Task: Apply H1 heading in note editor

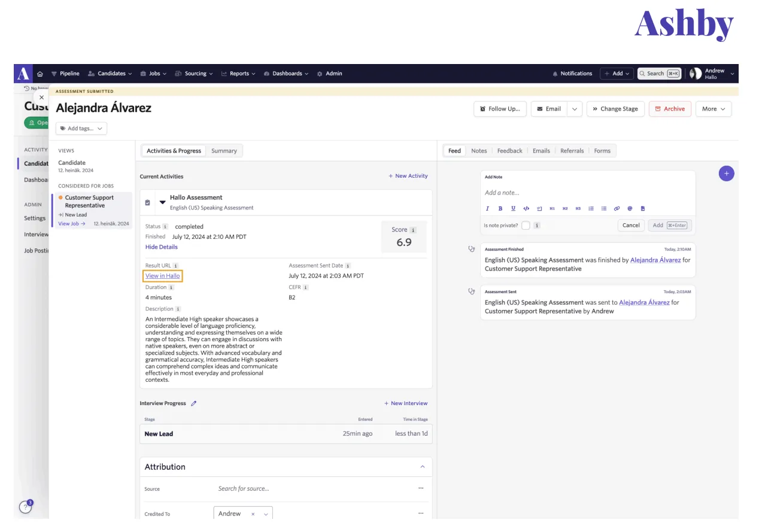Action: (x=552, y=208)
